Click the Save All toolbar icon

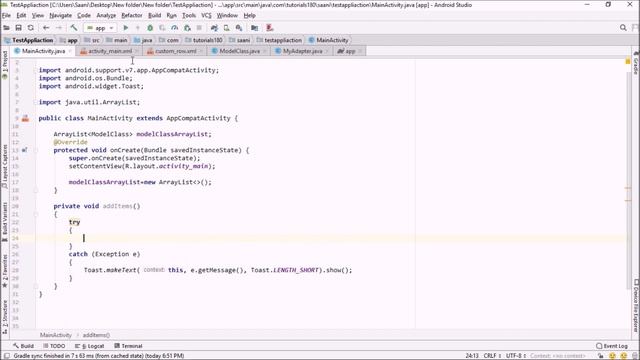point(18,28)
